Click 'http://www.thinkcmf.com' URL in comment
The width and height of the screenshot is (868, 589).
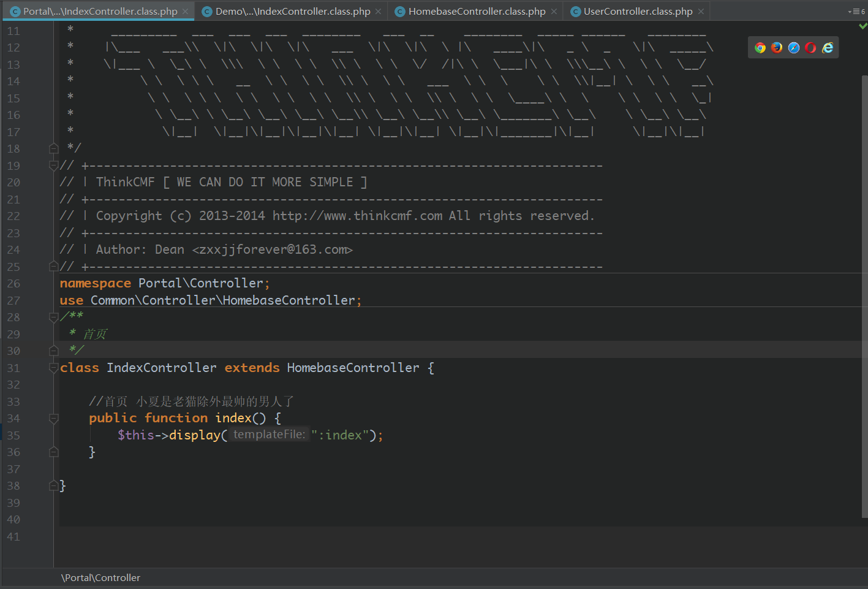click(x=358, y=216)
